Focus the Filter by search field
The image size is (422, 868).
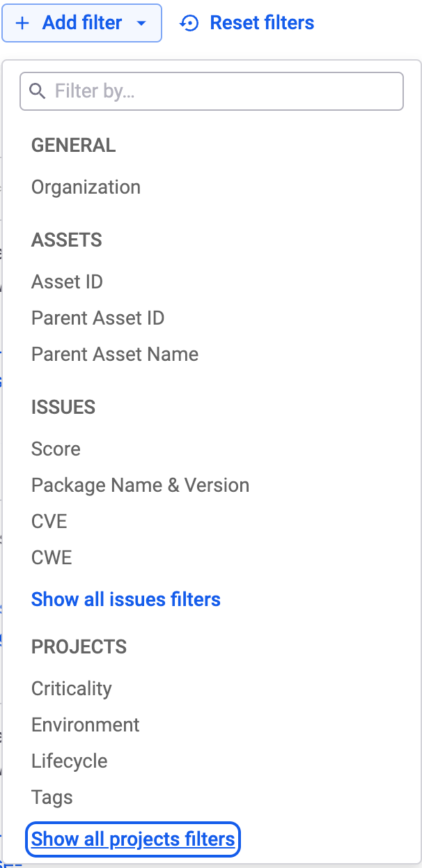pos(212,91)
